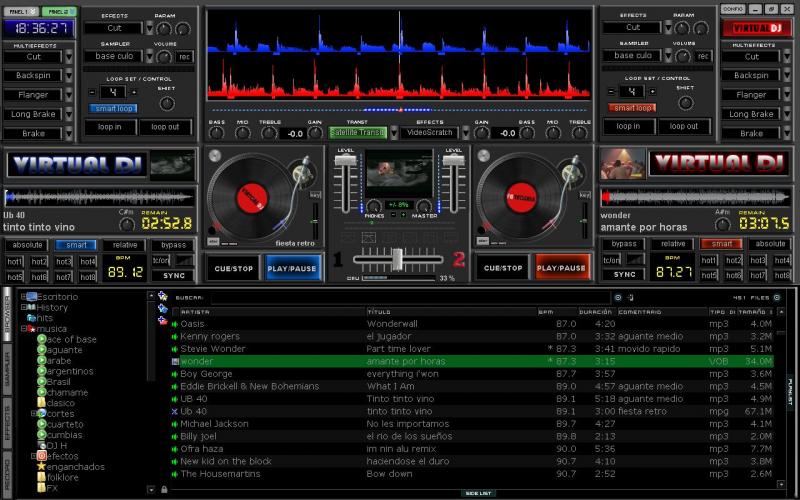Open Satellite Transit transition dropdown arrow

pyautogui.click(x=394, y=133)
